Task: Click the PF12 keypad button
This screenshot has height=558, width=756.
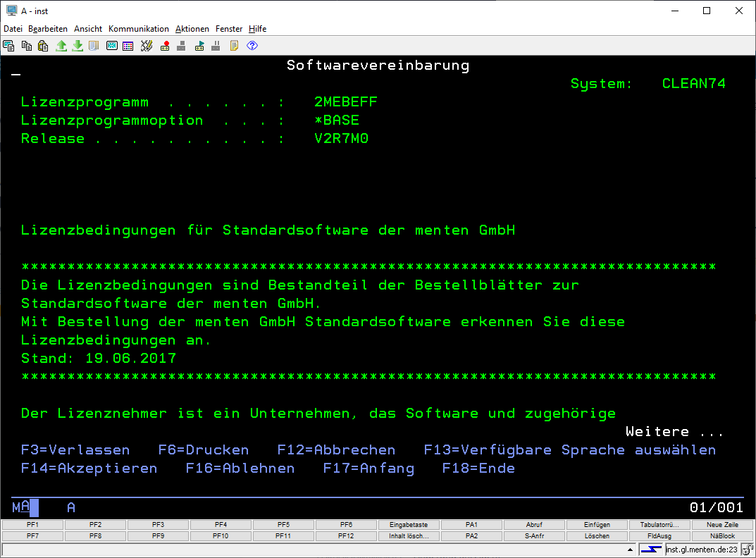Action: pyautogui.click(x=346, y=536)
